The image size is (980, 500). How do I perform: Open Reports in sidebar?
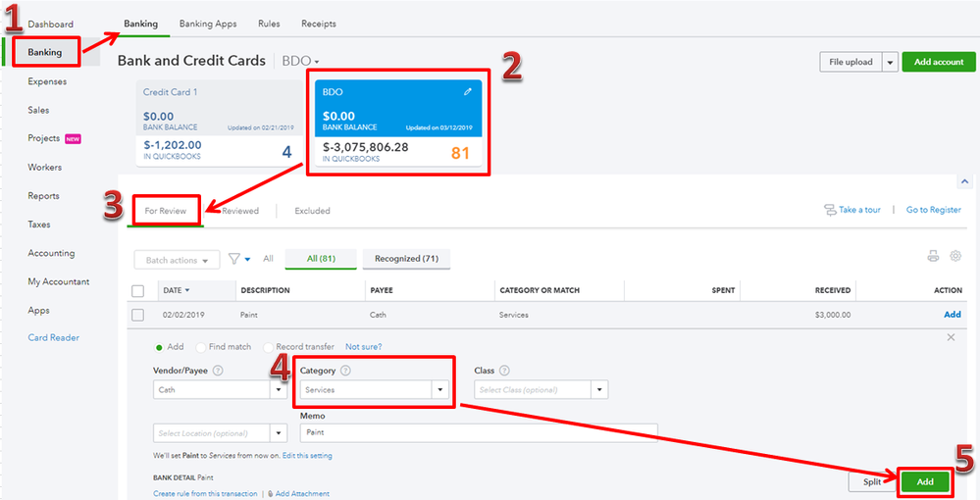43,196
